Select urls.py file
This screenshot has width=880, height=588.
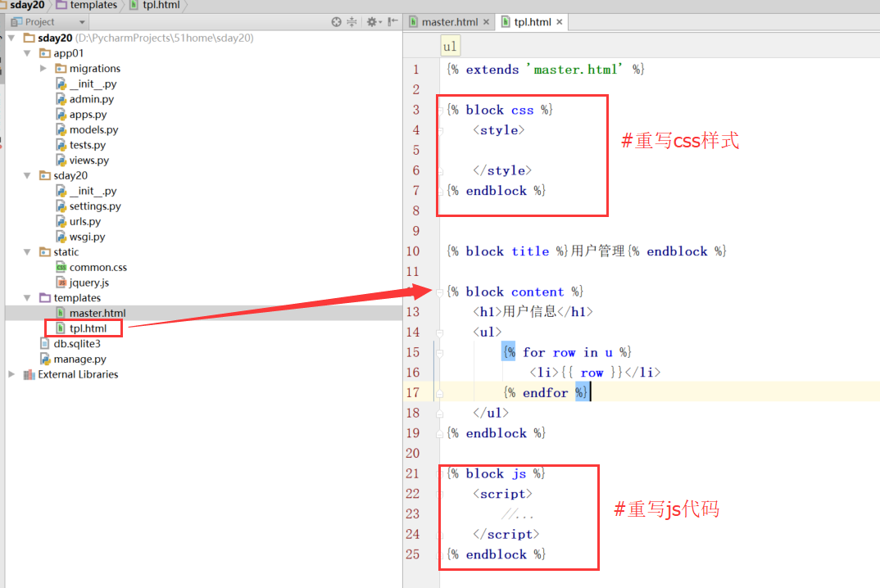click(85, 221)
